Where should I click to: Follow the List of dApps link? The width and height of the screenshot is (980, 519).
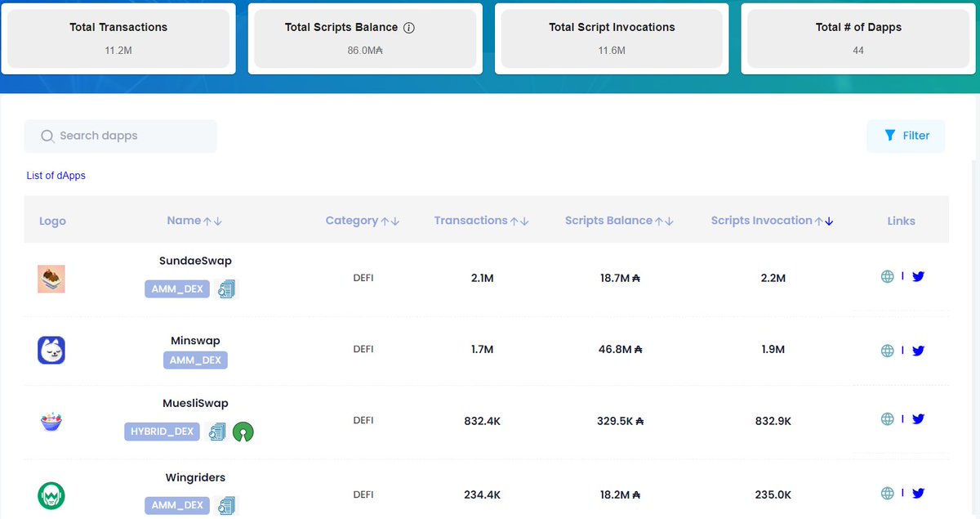(56, 176)
